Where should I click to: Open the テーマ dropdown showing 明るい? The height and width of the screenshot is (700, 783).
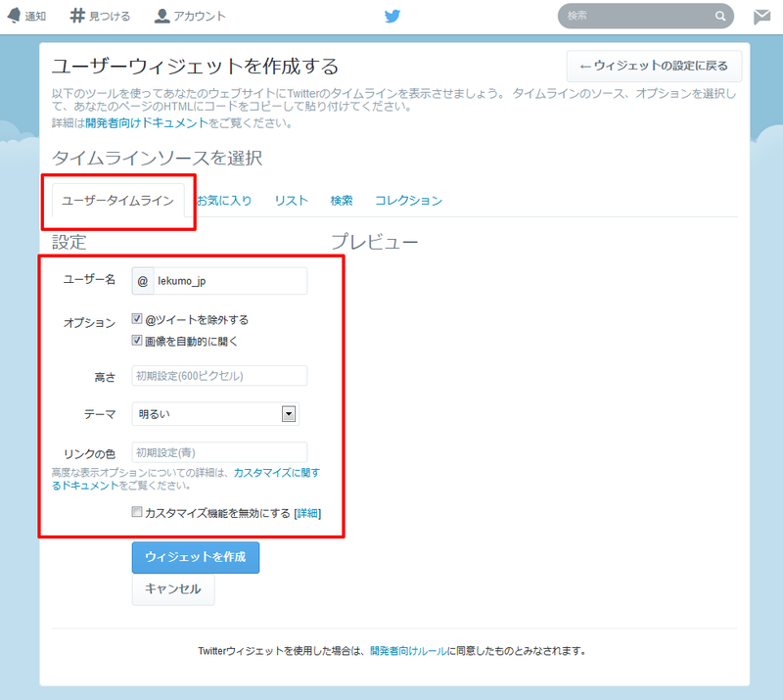215,414
